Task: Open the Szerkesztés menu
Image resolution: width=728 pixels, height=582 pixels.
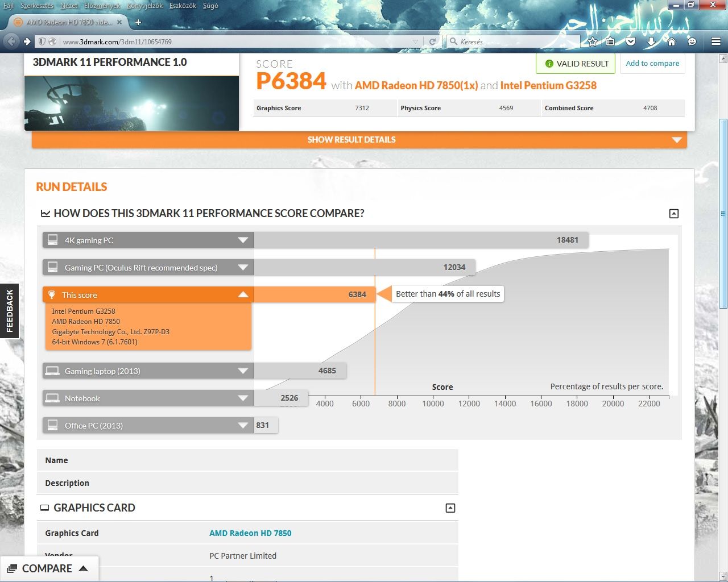Action: [x=37, y=6]
